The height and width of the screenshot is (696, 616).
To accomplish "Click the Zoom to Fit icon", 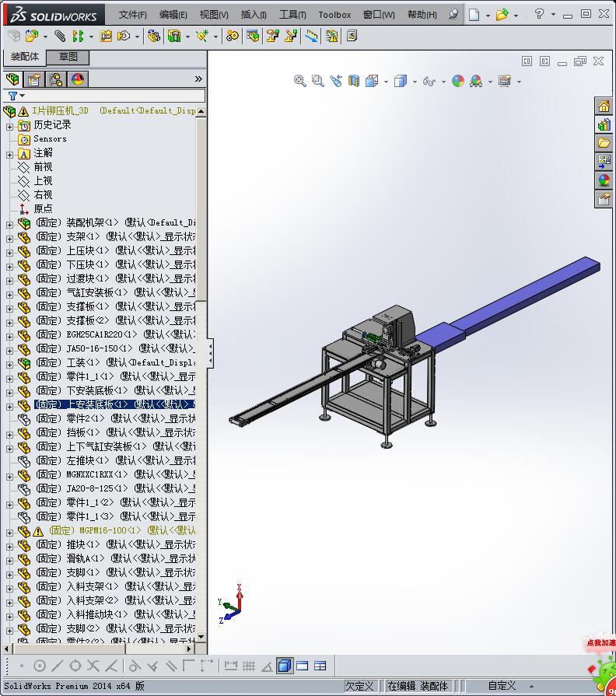I will coord(300,81).
